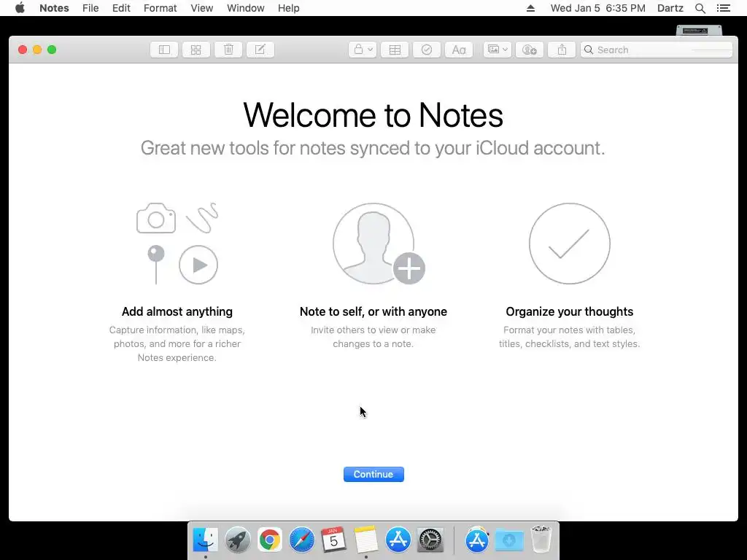Open the App Store icon beside Downloads folder
Image resolution: width=747 pixels, height=560 pixels.
point(477,540)
